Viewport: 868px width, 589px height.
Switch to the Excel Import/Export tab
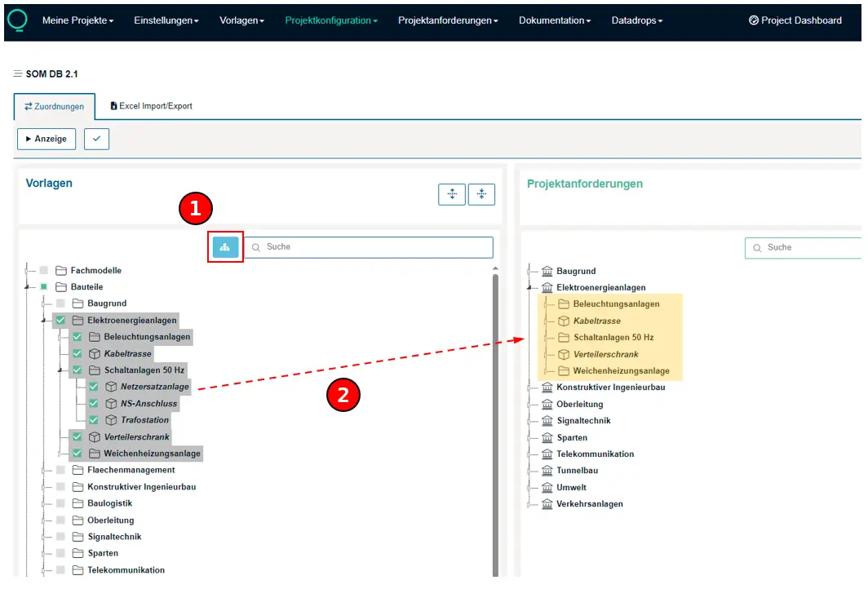click(x=151, y=106)
